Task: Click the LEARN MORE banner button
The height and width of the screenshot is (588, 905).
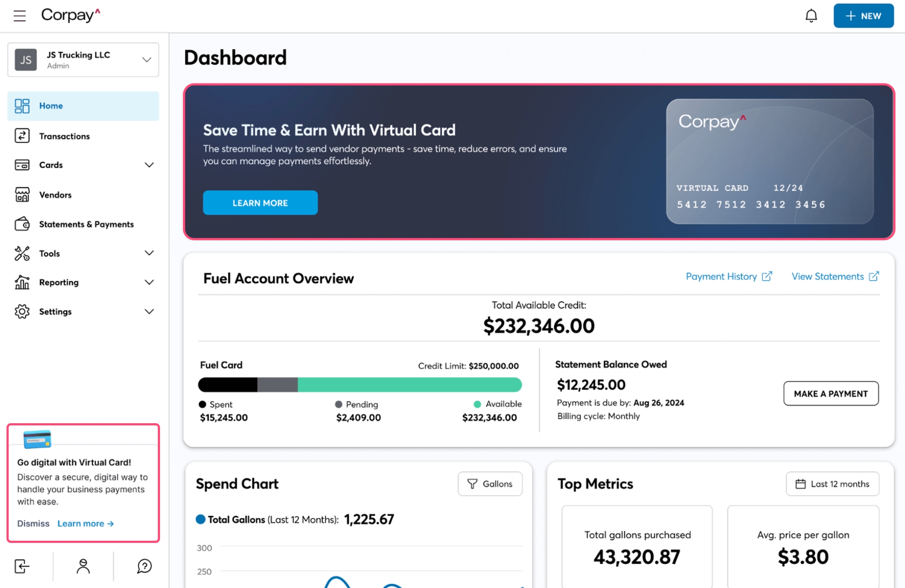Action: (x=260, y=203)
